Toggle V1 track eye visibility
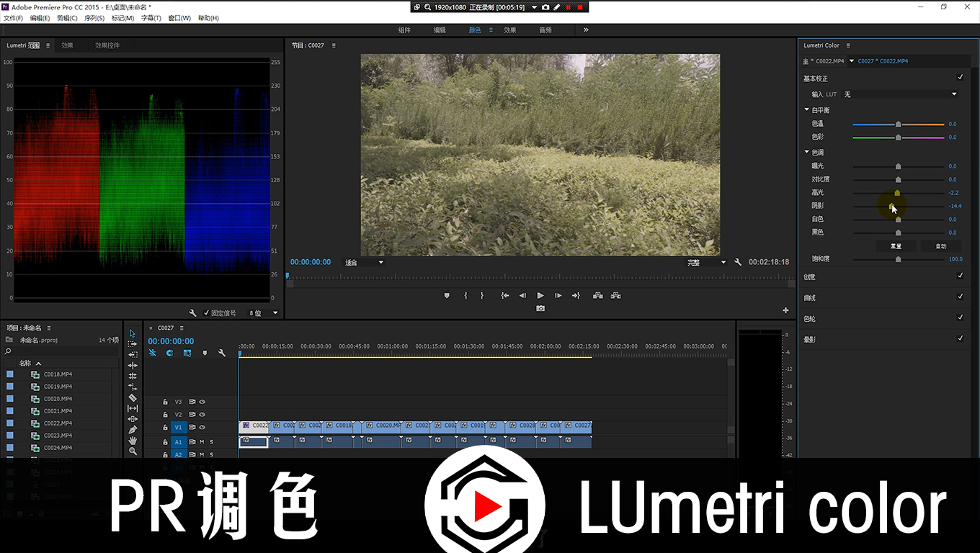The height and width of the screenshot is (553, 980). tap(202, 427)
